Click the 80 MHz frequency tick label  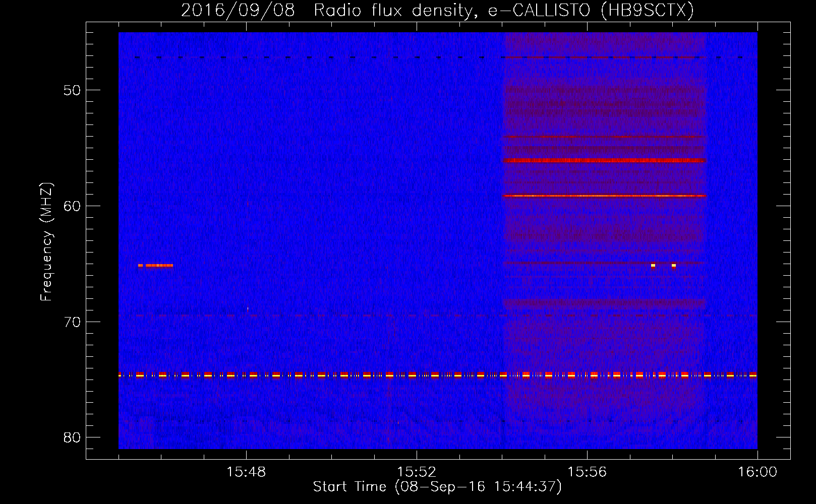(x=72, y=437)
